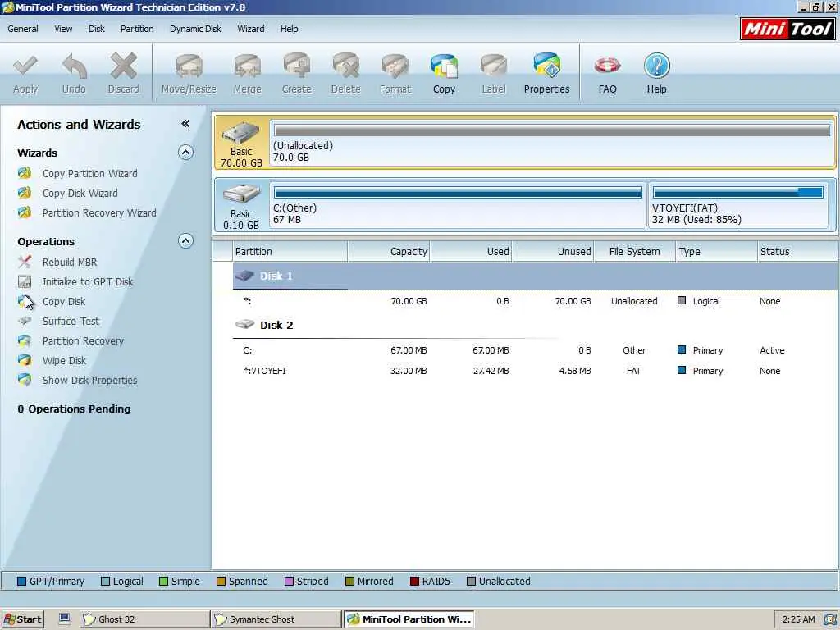Click the Create partition icon
The image size is (840, 630).
pos(297,66)
